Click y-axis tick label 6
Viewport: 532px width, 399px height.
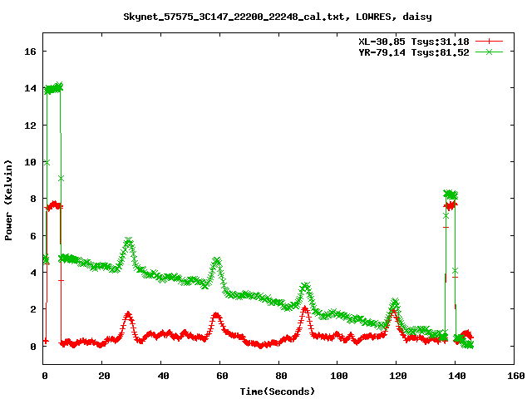(33, 236)
